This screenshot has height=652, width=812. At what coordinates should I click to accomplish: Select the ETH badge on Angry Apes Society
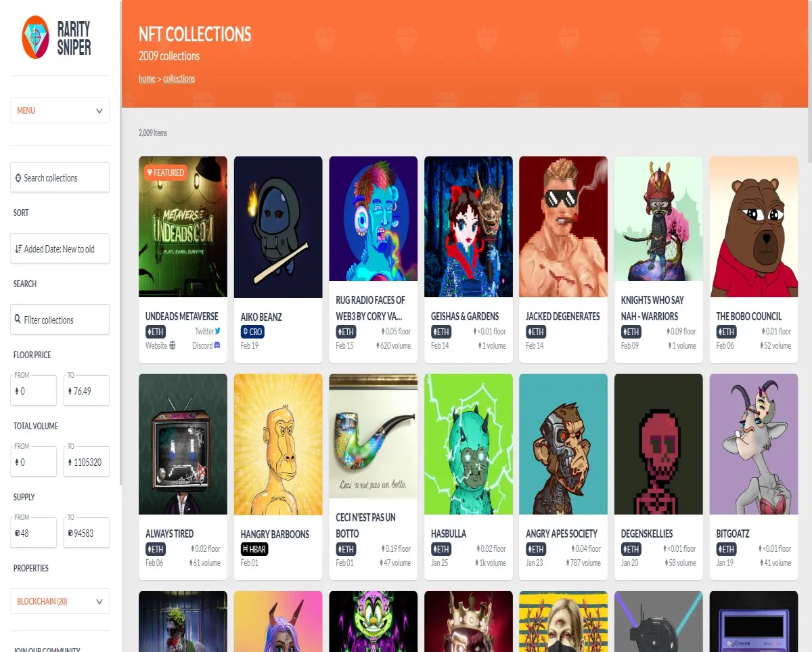click(536, 549)
